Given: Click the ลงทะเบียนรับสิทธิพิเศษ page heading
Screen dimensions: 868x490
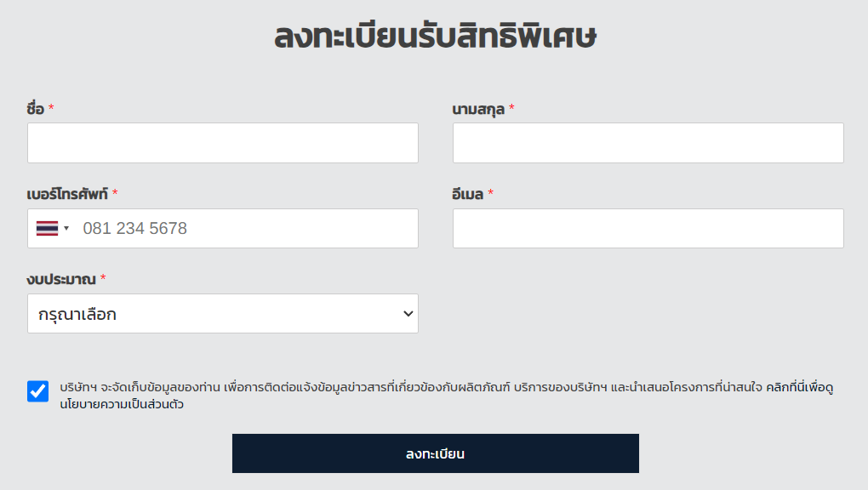Looking at the screenshot, I should click(x=435, y=37).
